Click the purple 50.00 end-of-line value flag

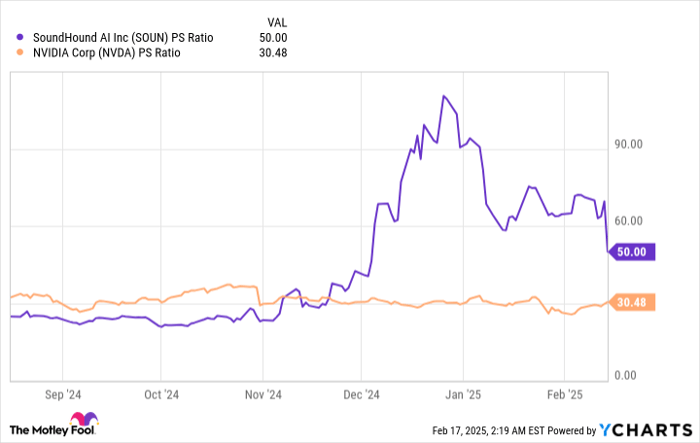[632, 252]
